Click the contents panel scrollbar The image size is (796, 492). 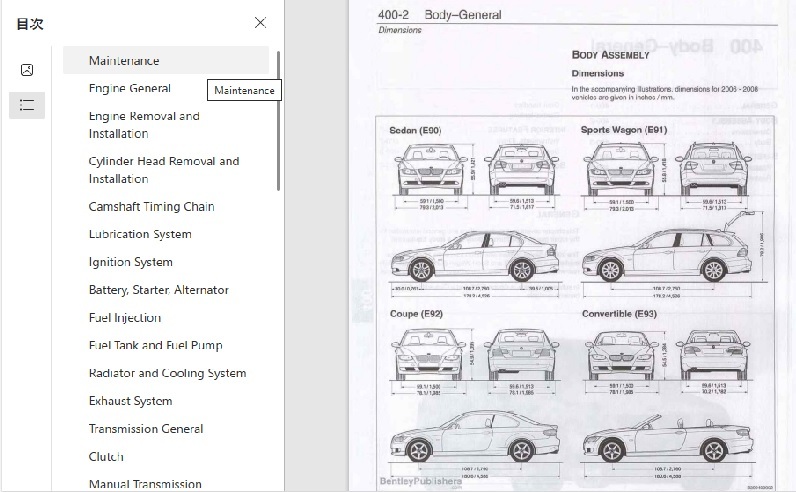tap(278, 121)
